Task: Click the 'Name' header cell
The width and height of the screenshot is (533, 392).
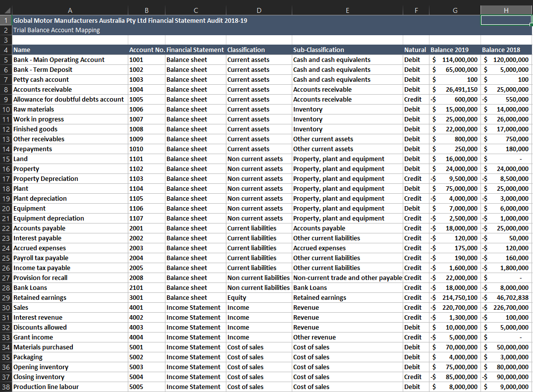Action: coord(70,50)
